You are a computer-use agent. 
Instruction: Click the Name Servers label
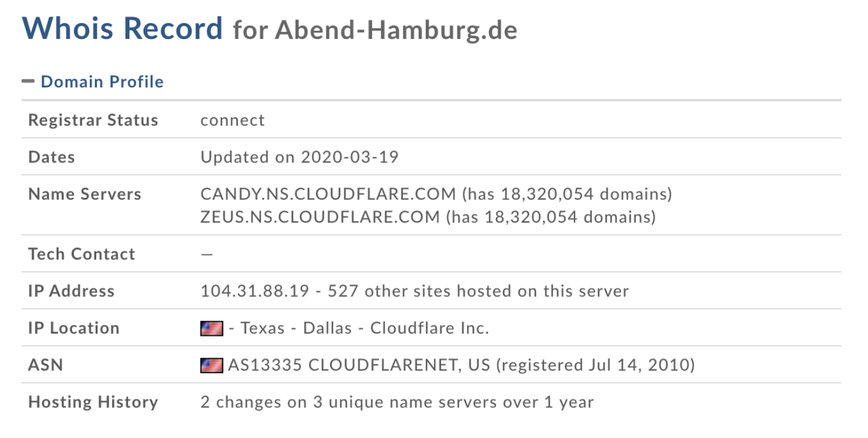pos(85,194)
